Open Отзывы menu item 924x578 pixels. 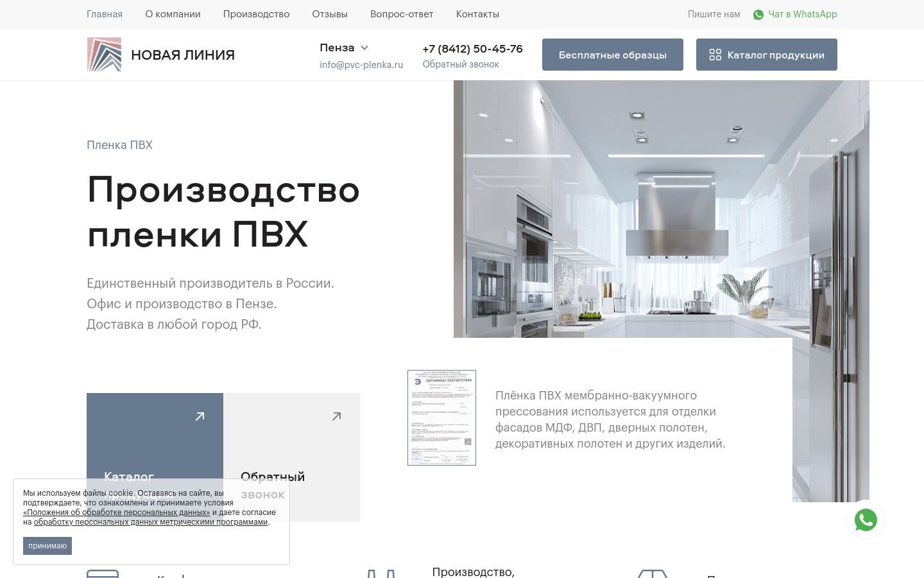click(x=330, y=14)
